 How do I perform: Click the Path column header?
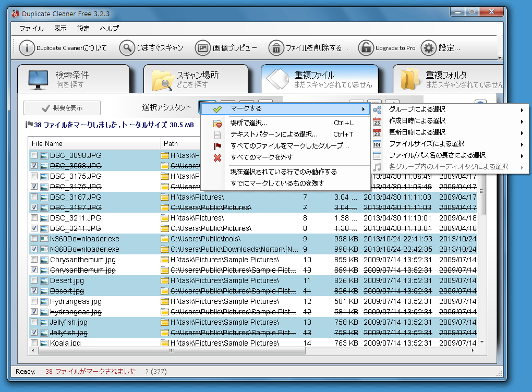(x=180, y=143)
